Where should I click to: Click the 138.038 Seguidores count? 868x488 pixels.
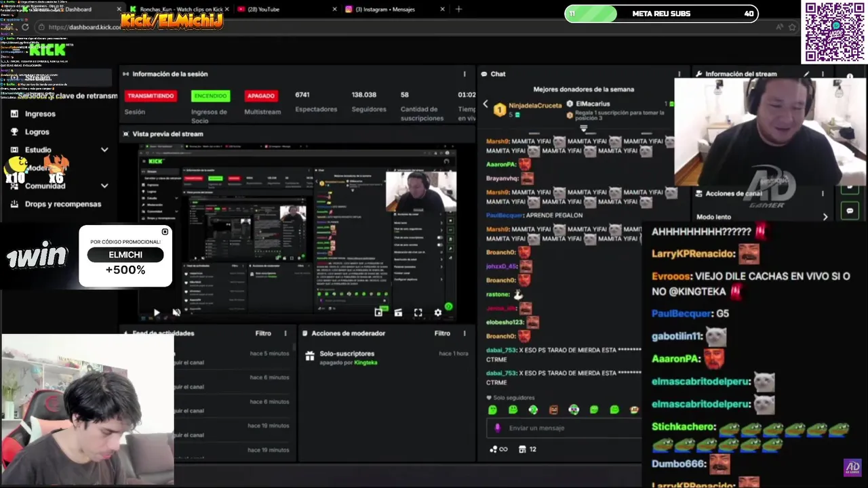[364, 95]
